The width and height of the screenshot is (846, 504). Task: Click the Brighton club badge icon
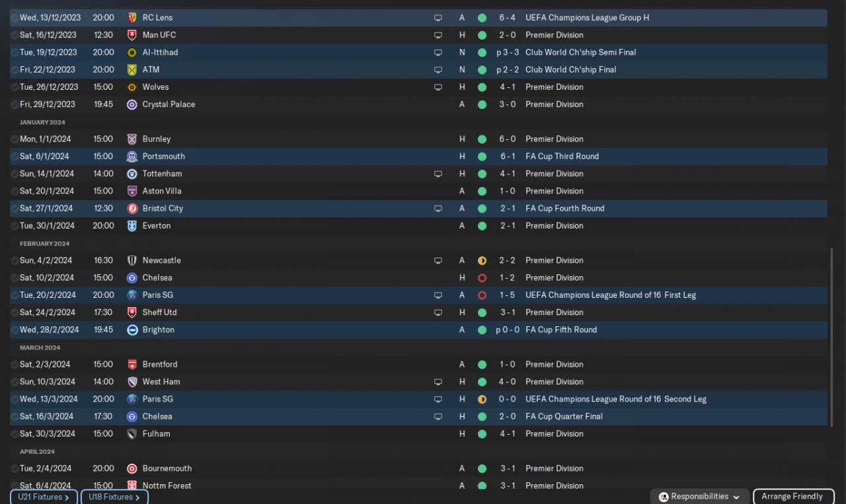pos(132,330)
